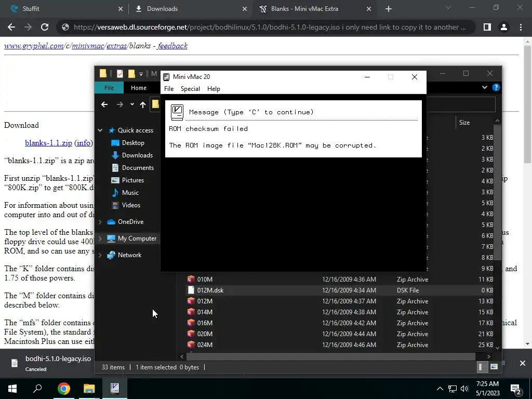
Task: Go forward in File Explorer
Action: point(120,104)
